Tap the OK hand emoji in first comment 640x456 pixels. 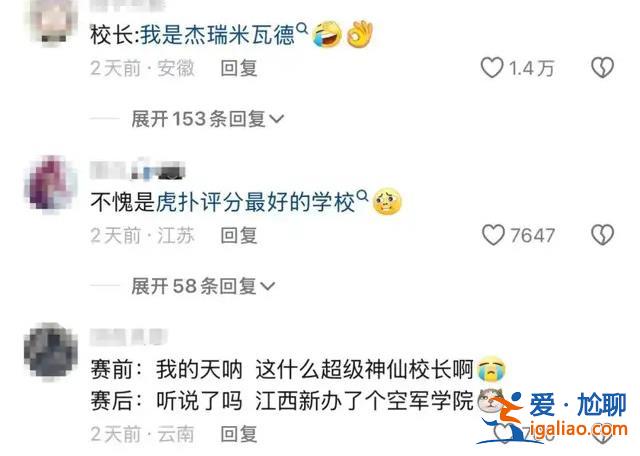point(360,34)
